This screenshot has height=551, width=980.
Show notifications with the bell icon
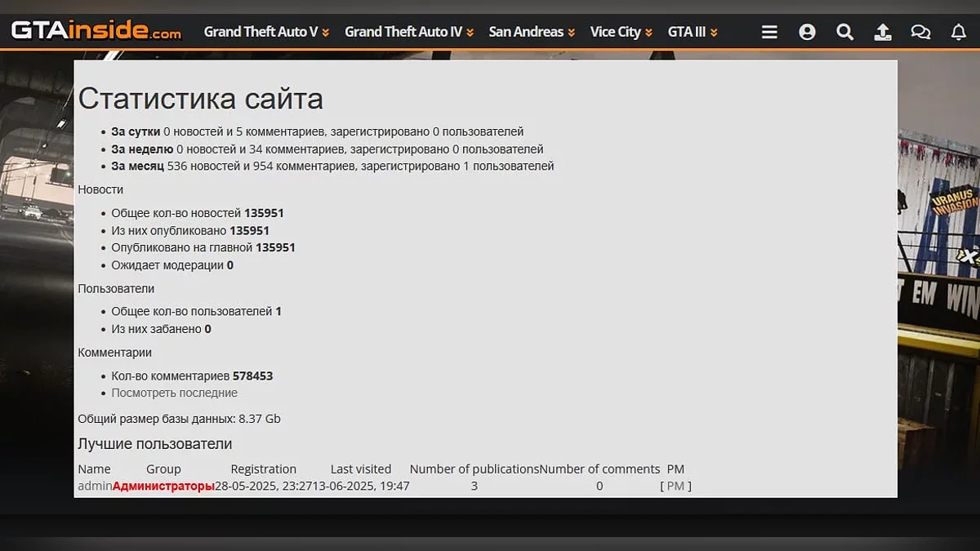pyautogui.click(x=958, y=32)
